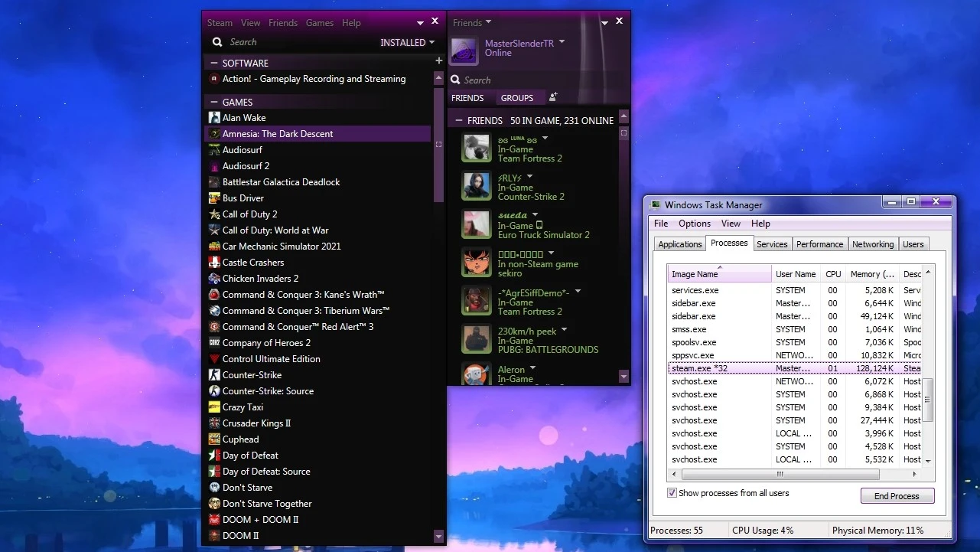
Task: Click the Alan Wake game icon
Action: click(x=214, y=118)
